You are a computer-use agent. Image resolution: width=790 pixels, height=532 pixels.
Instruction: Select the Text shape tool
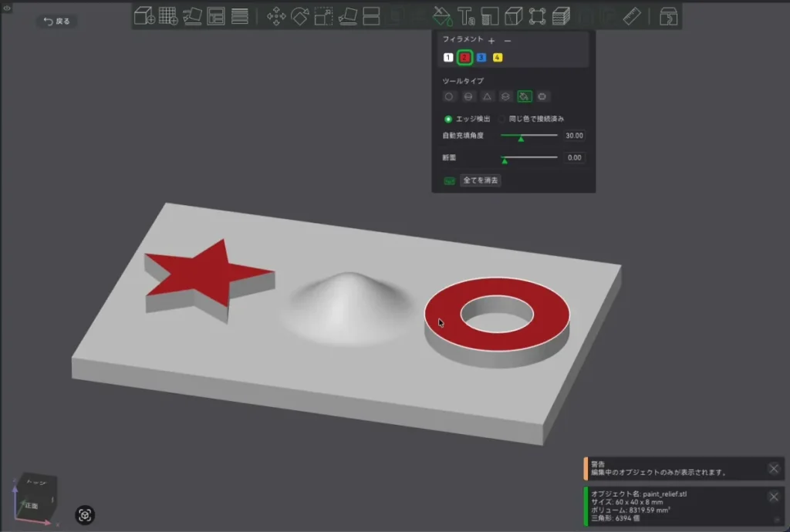pyautogui.click(x=466, y=16)
